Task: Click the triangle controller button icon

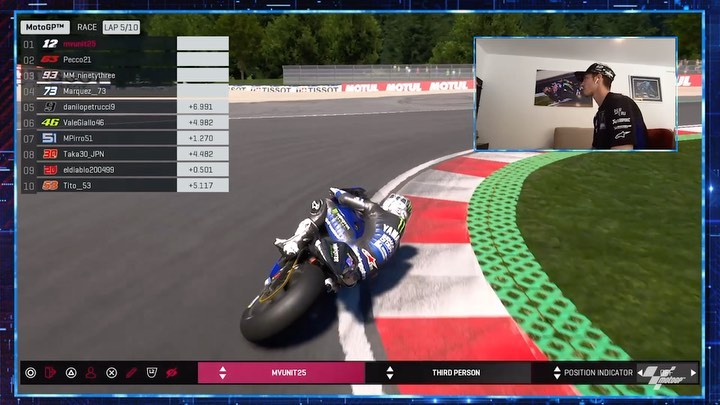Action: click(71, 373)
